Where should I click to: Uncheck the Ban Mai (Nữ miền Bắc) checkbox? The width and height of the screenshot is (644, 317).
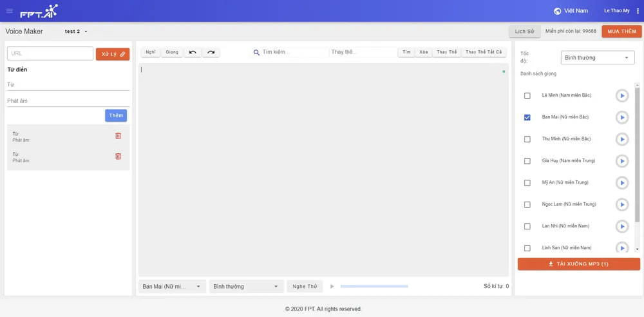pyautogui.click(x=527, y=117)
